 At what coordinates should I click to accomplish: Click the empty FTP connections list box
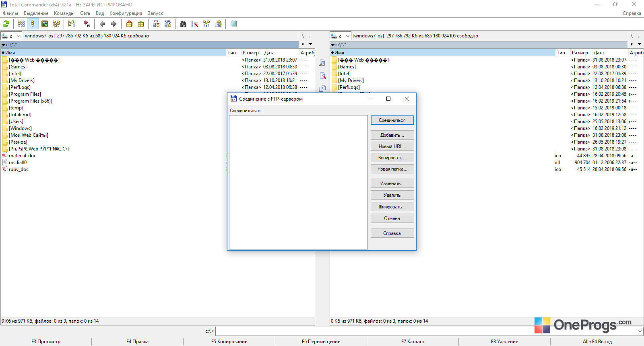pos(298,182)
